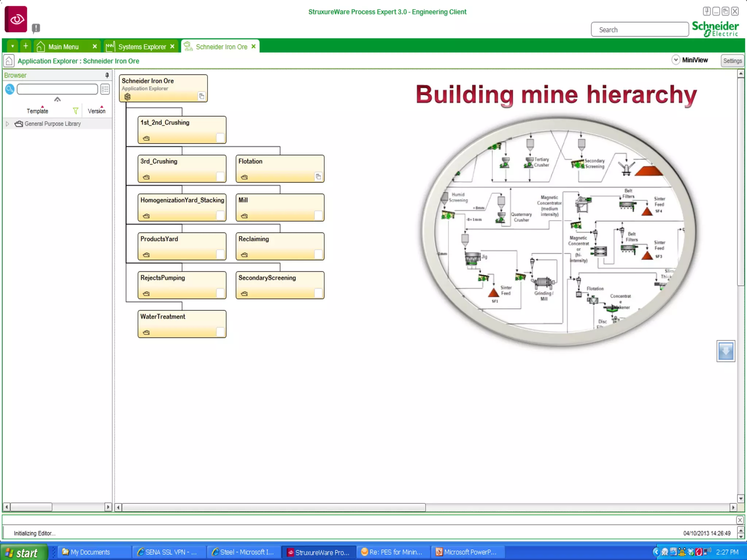Click the notification exclamation icon under logo
Viewport: 747px width, 560px height.
[36, 28]
